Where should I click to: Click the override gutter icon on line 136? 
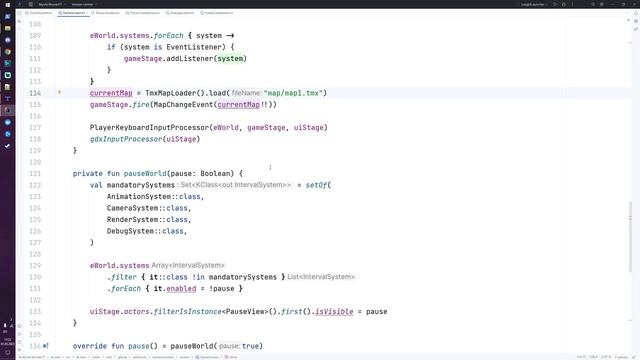coord(46,346)
